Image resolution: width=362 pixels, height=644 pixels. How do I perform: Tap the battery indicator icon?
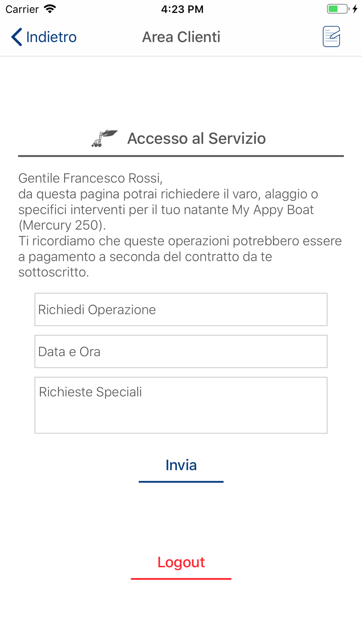(x=337, y=9)
